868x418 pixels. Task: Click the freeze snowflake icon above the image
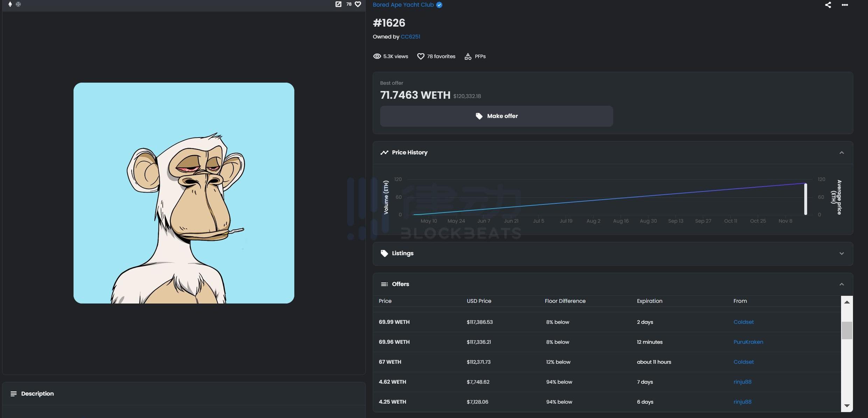(19, 4)
